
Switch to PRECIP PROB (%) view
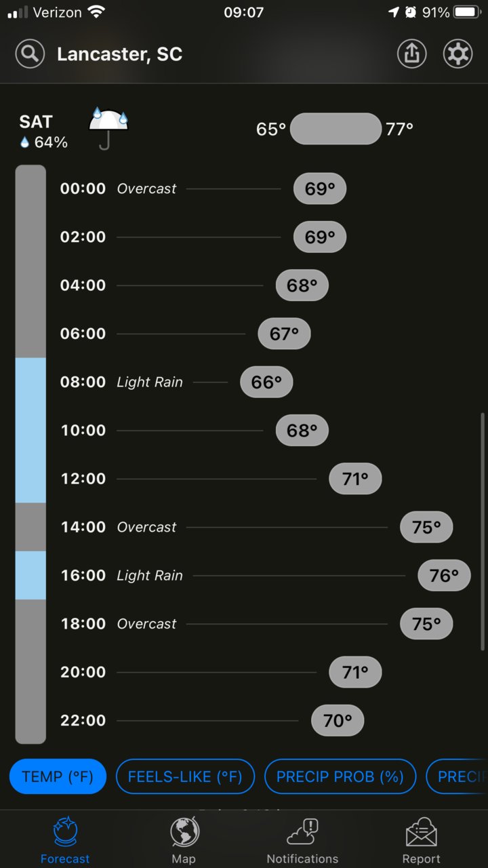click(340, 776)
